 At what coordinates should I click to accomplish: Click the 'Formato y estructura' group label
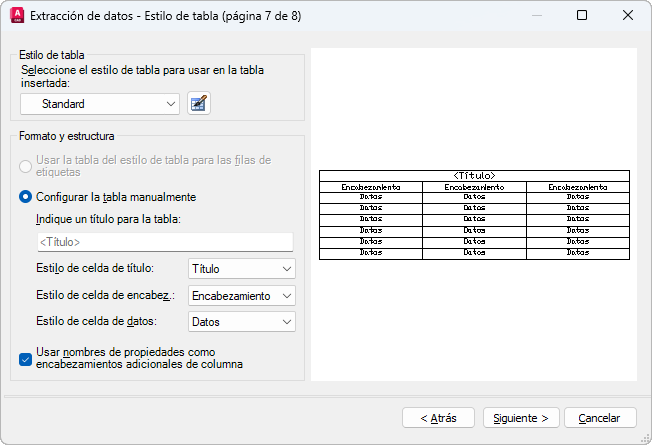click(67, 136)
